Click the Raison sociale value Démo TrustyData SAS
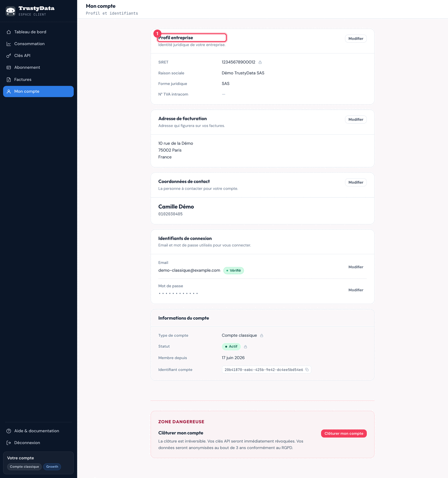 243,73
